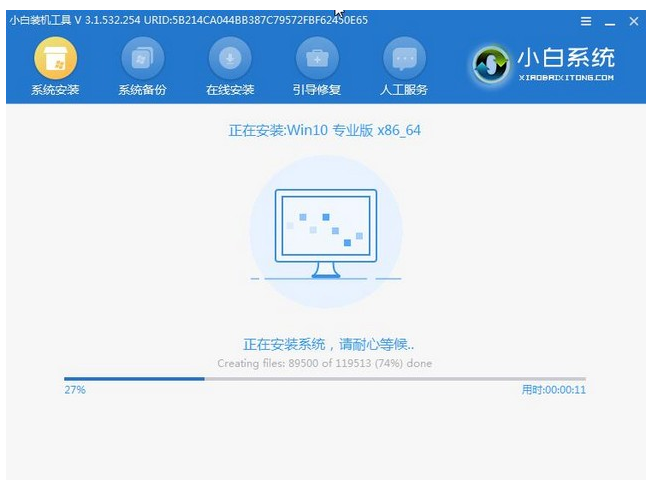
Task: Minimize the 小白装机工具 window
Action: [610, 24]
